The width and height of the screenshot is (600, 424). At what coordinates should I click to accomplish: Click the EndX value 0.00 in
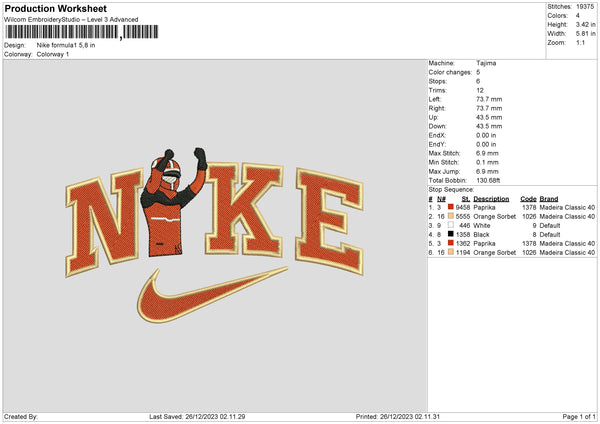486,135
